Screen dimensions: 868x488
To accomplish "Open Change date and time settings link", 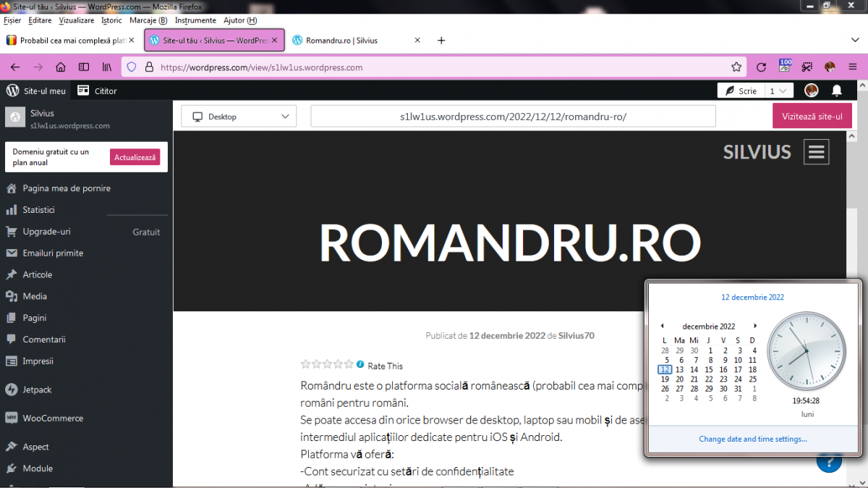I will pyautogui.click(x=753, y=439).
